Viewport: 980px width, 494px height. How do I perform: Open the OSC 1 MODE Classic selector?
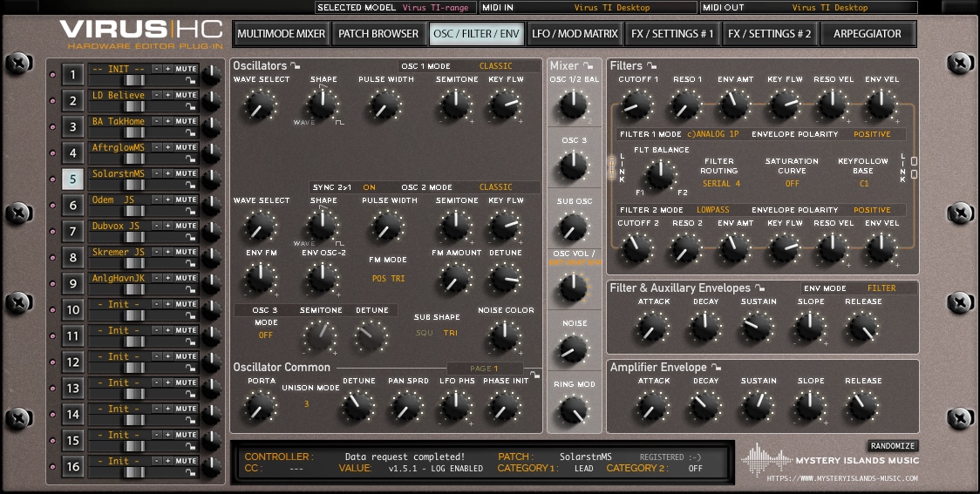495,66
